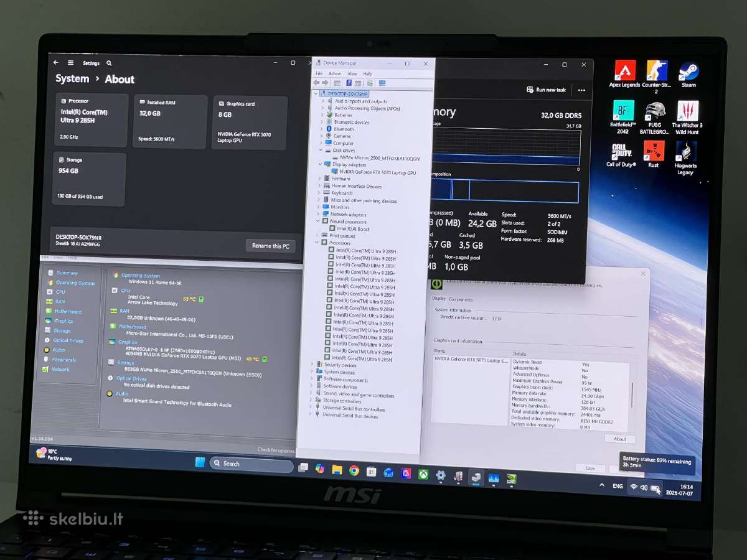Open Google Chrome from the taskbar

354,471
